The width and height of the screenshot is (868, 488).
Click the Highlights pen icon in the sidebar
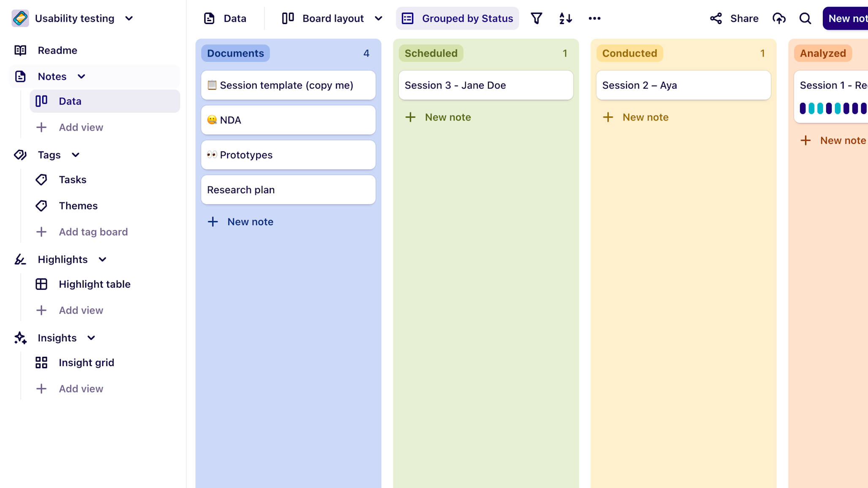[20, 259]
